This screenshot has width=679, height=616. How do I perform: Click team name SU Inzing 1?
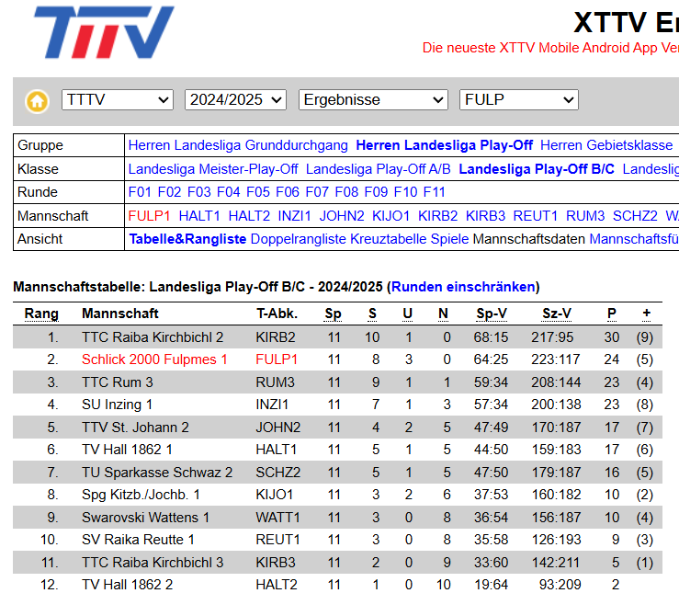117,405
